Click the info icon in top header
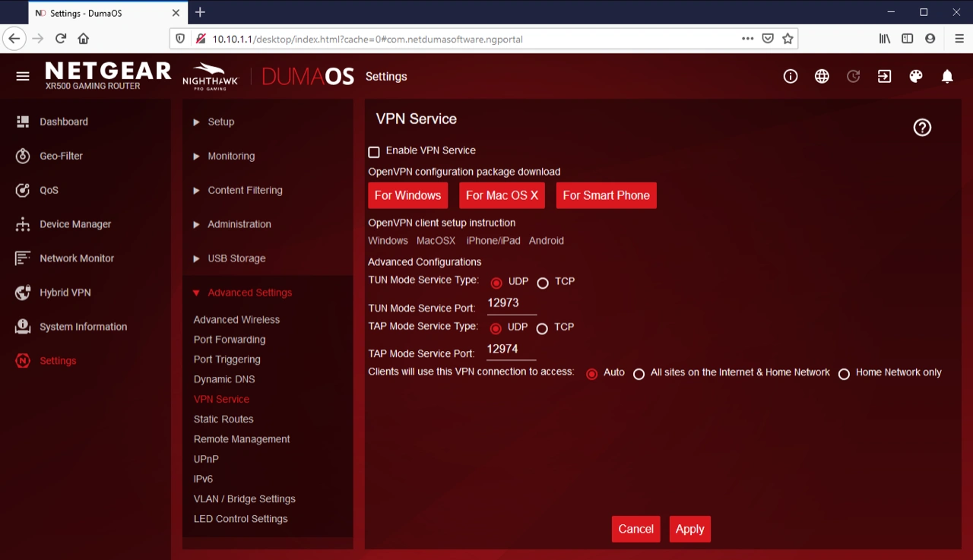The height and width of the screenshot is (560, 973). [791, 76]
